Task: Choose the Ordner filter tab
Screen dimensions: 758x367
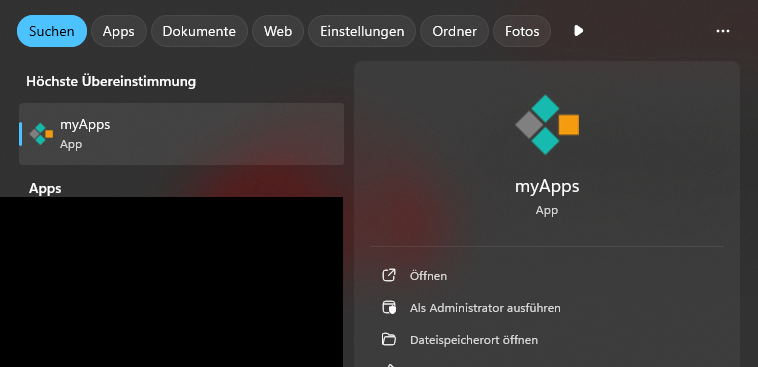Action: tap(454, 31)
